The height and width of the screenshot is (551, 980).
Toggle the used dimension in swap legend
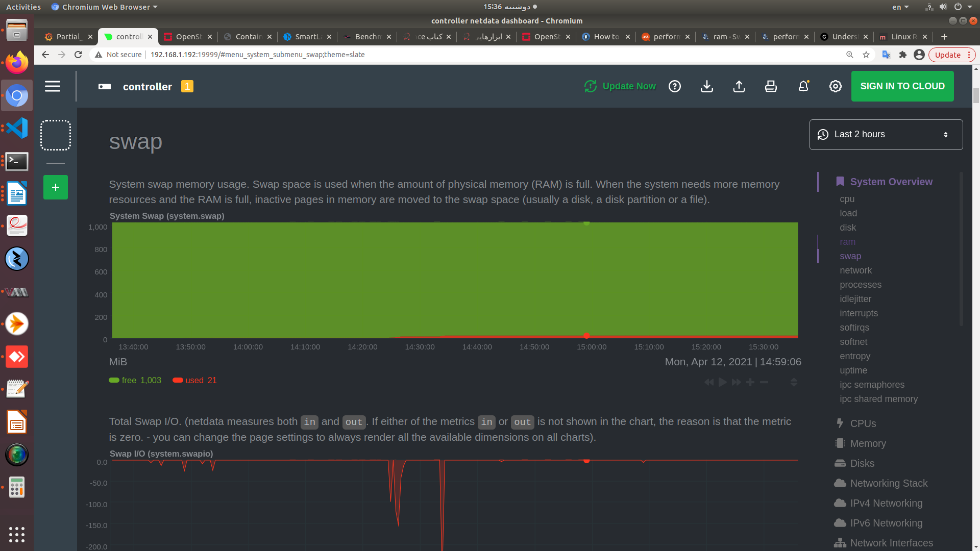(194, 380)
